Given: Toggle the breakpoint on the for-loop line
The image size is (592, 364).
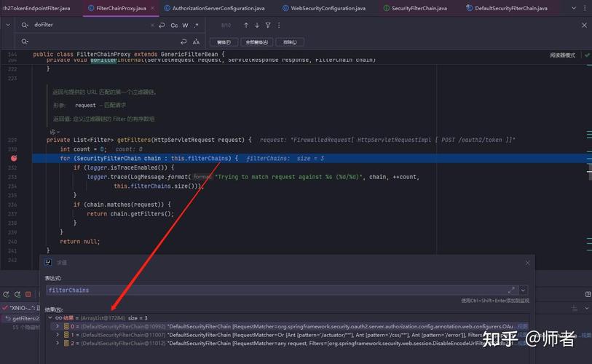Looking at the screenshot, I should pyautogui.click(x=14, y=158).
